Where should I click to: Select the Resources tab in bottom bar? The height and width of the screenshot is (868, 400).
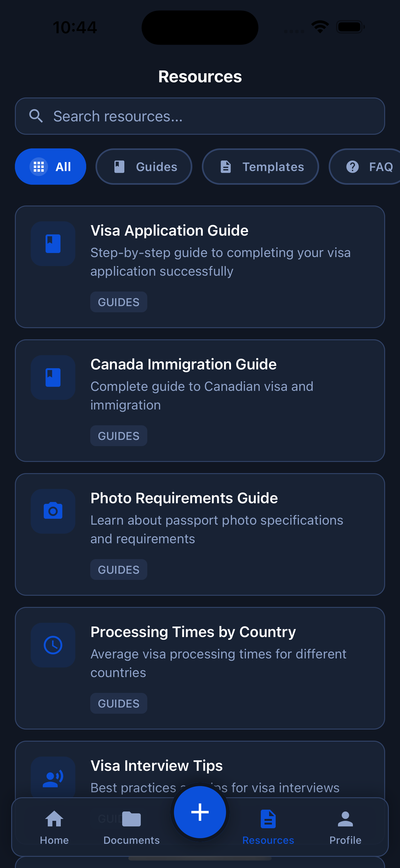(x=268, y=827)
